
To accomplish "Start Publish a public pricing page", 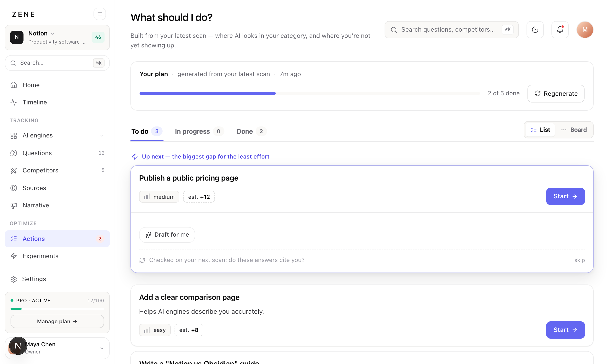I will click(x=565, y=196).
